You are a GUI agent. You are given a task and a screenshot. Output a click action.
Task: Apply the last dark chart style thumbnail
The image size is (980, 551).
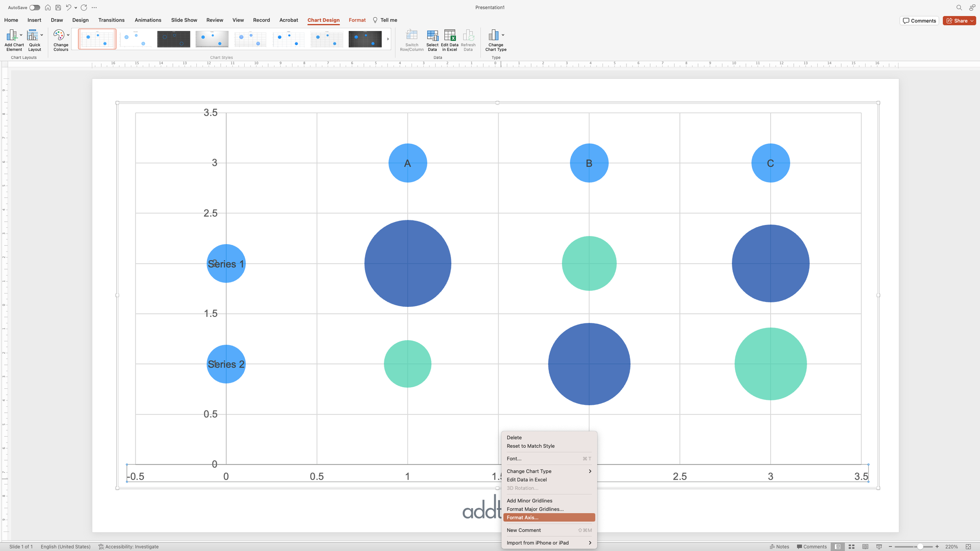(365, 39)
